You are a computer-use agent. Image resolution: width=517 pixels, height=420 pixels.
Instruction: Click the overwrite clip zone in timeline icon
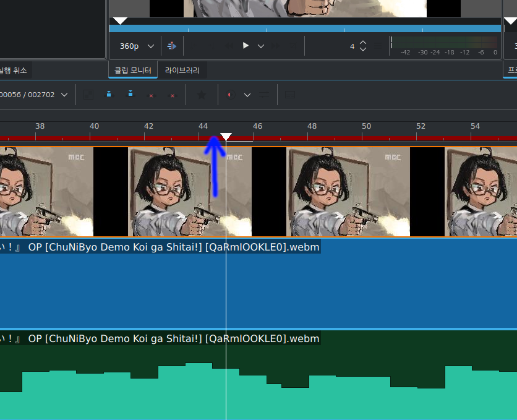tap(130, 95)
